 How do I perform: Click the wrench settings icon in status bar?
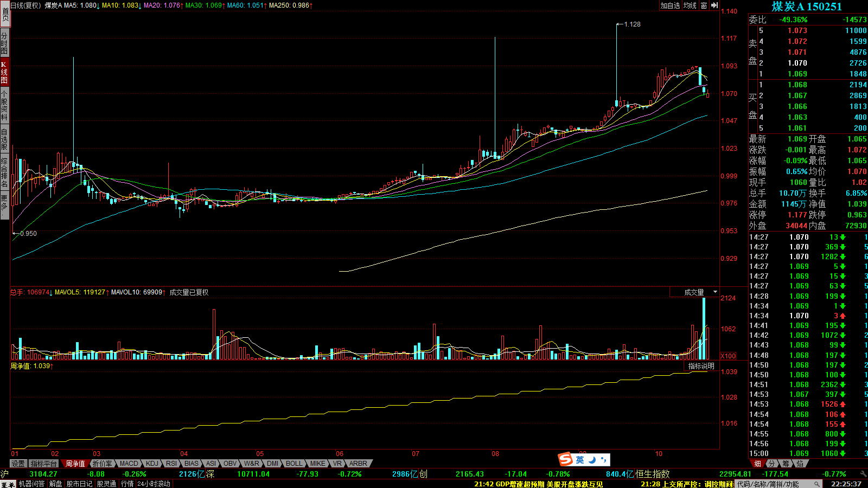pos(863,474)
